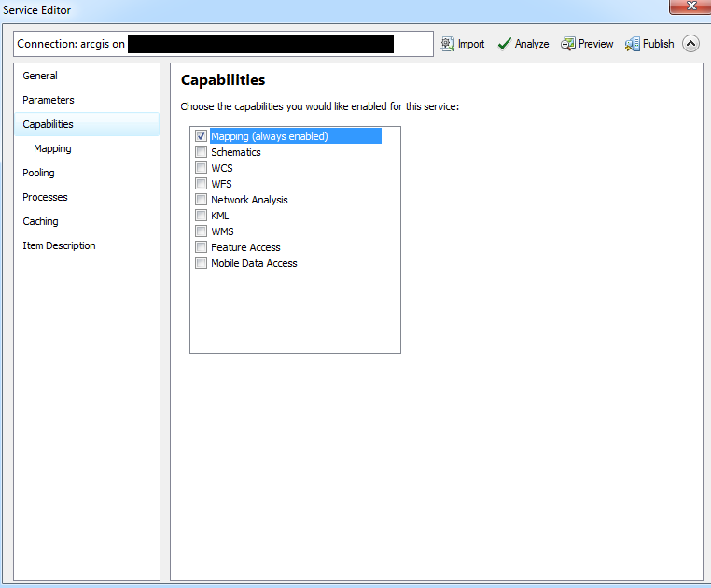Switch to the Parameters page
The width and height of the screenshot is (711, 588).
pyautogui.click(x=49, y=100)
